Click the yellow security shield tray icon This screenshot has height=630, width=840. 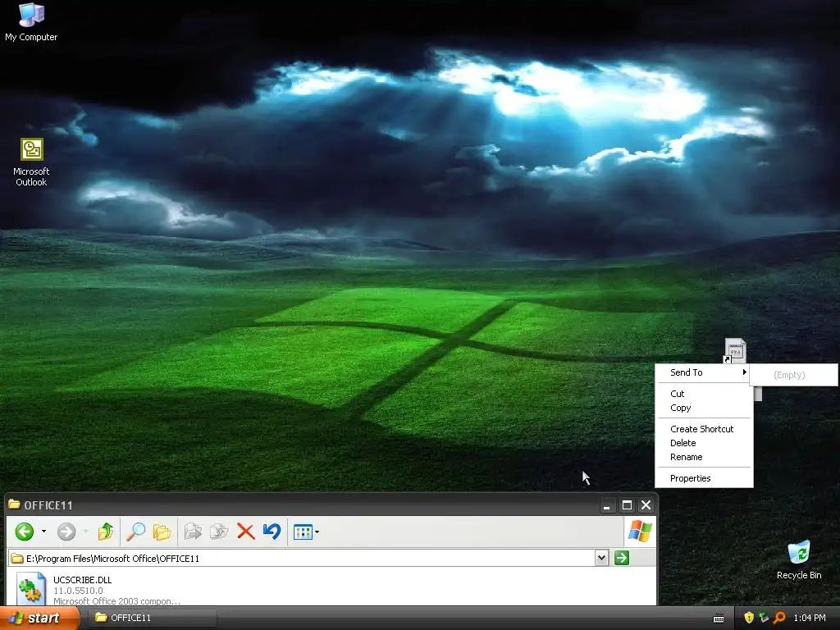pyautogui.click(x=749, y=618)
